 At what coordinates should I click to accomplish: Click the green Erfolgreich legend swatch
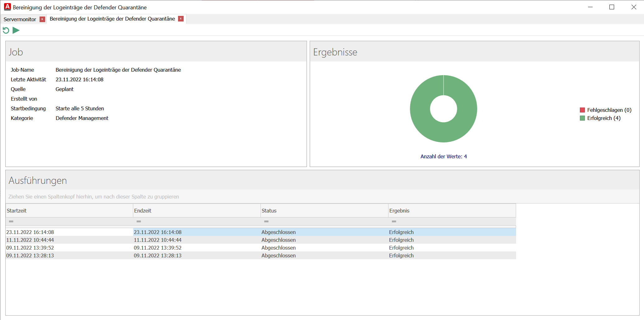[x=582, y=118]
